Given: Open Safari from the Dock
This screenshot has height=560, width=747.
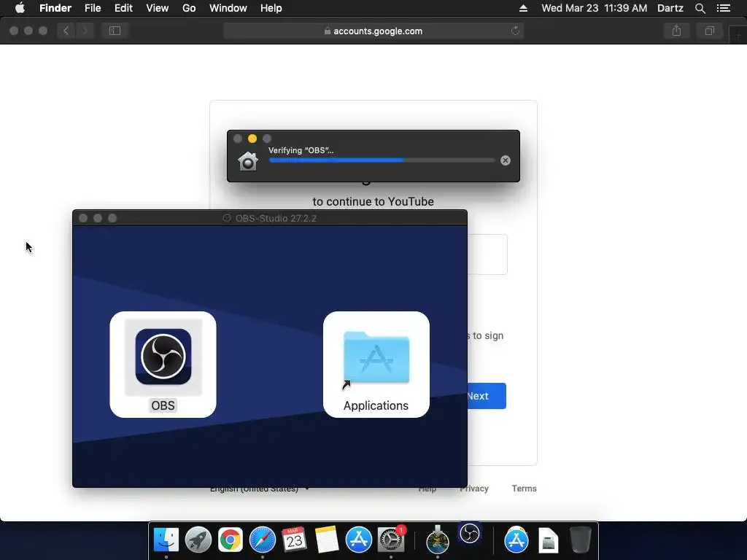Looking at the screenshot, I should pos(263,540).
